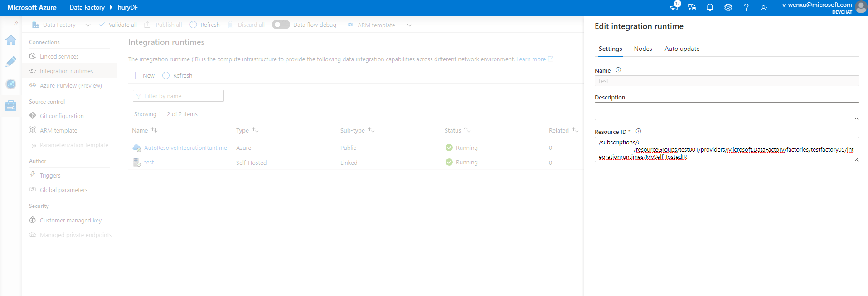Switch to the Nodes tab
868x296 pixels.
pyautogui.click(x=643, y=49)
